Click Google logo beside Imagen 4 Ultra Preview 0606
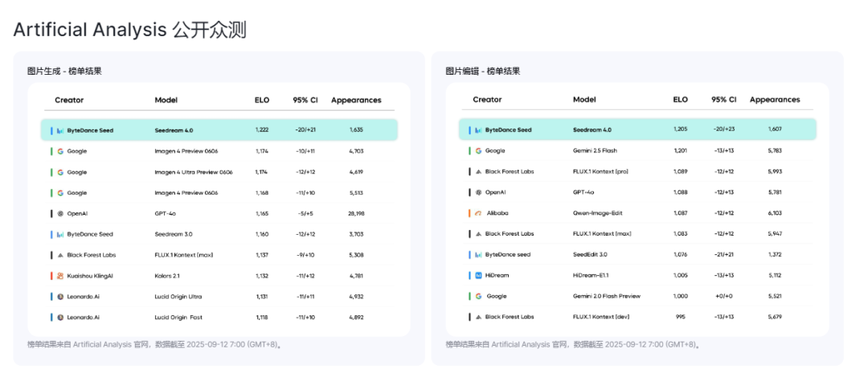Image resolution: width=868 pixels, height=390 pixels. pos(60,172)
